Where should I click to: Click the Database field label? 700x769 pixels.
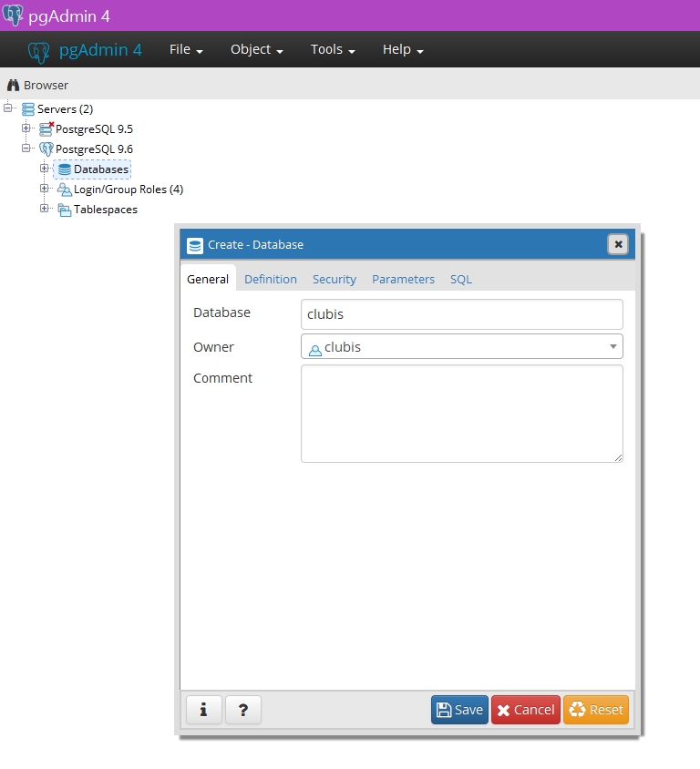click(221, 313)
